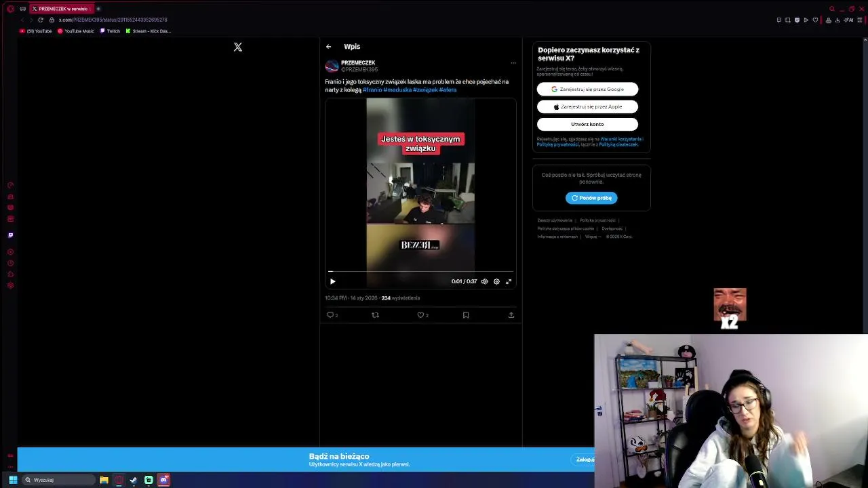
Task: Open the #afera hashtag
Action: point(448,89)
